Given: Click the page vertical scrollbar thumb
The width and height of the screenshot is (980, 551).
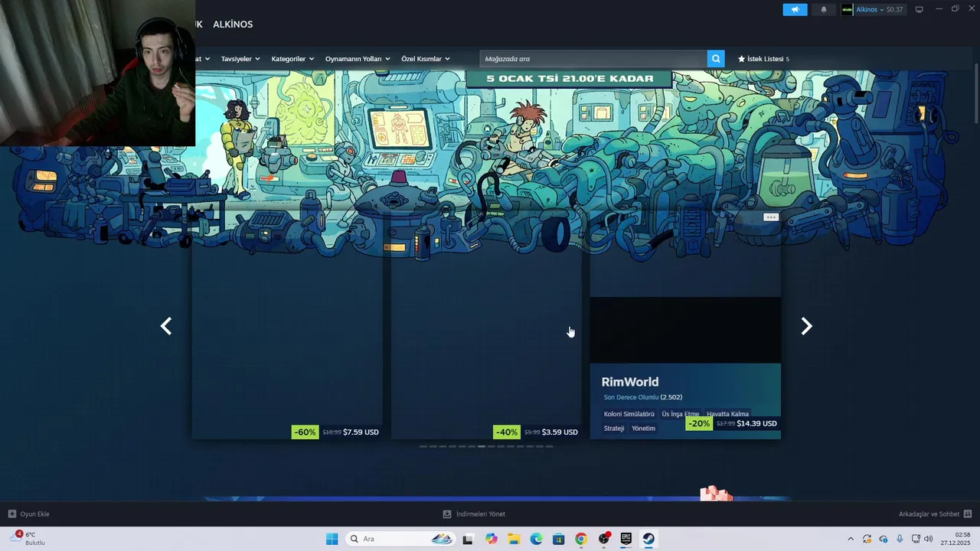Looking at the screenshot, I should 976,93.
